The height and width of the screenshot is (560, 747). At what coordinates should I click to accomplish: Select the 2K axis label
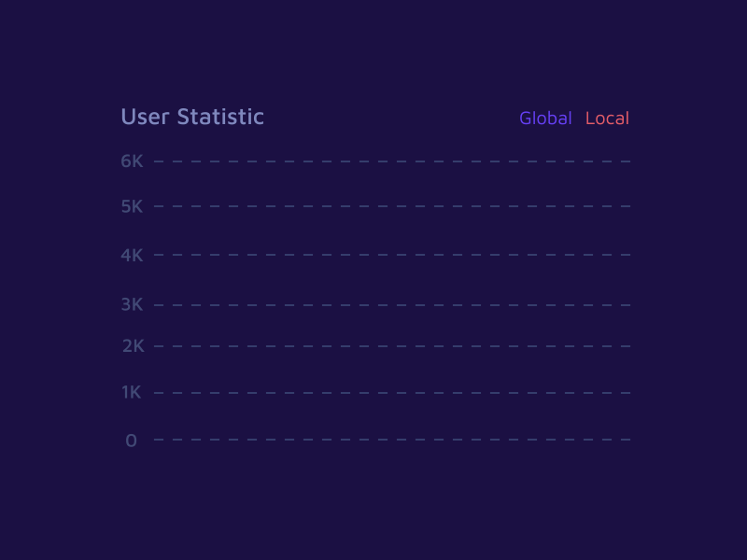pyautogui.click(x=131, y=344)
